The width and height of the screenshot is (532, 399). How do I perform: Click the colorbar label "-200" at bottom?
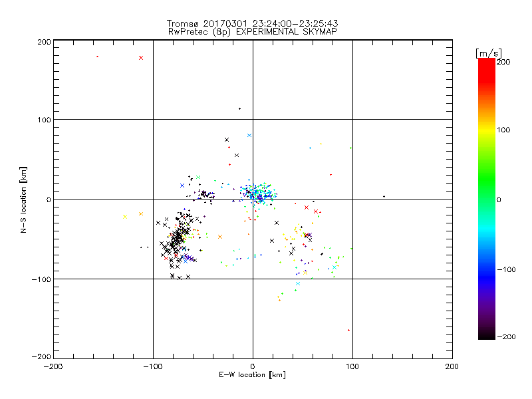click(x=506, y=336)
